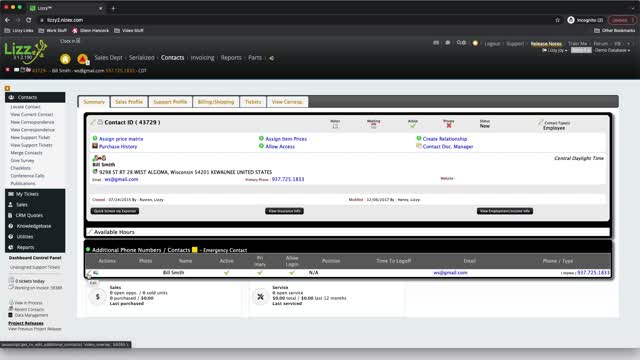Click the orange alert triangle icon

pos(82,59)
